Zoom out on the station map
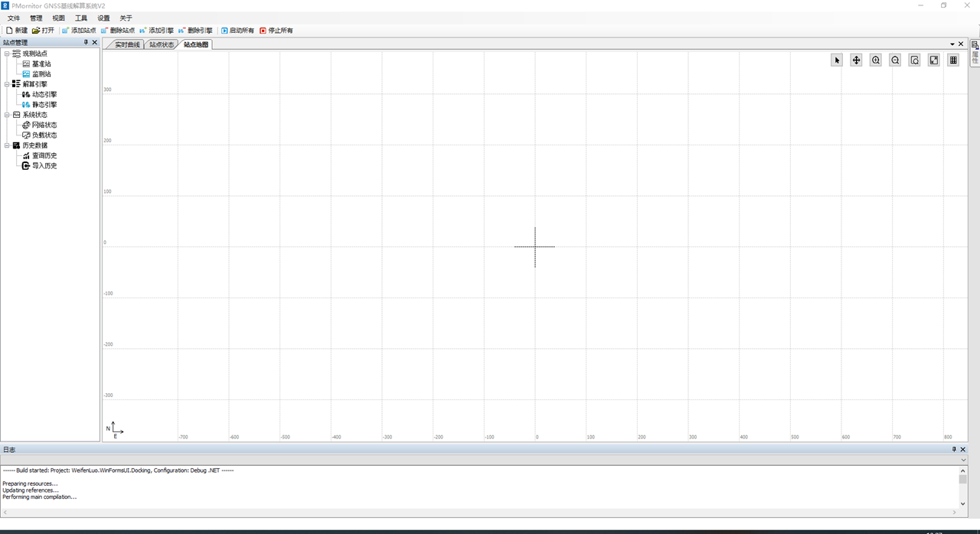Image resolution: width=980 pixels, height=534 pixels. 895,60
